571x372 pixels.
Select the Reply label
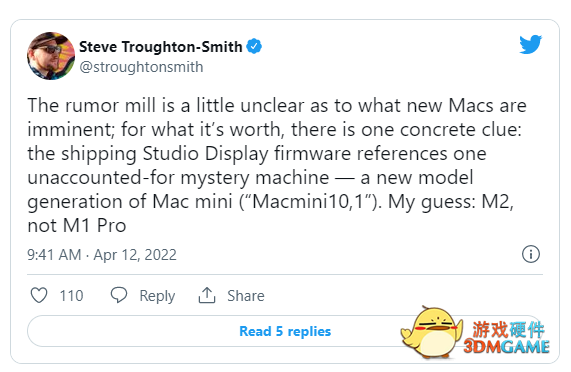point(157,296)
